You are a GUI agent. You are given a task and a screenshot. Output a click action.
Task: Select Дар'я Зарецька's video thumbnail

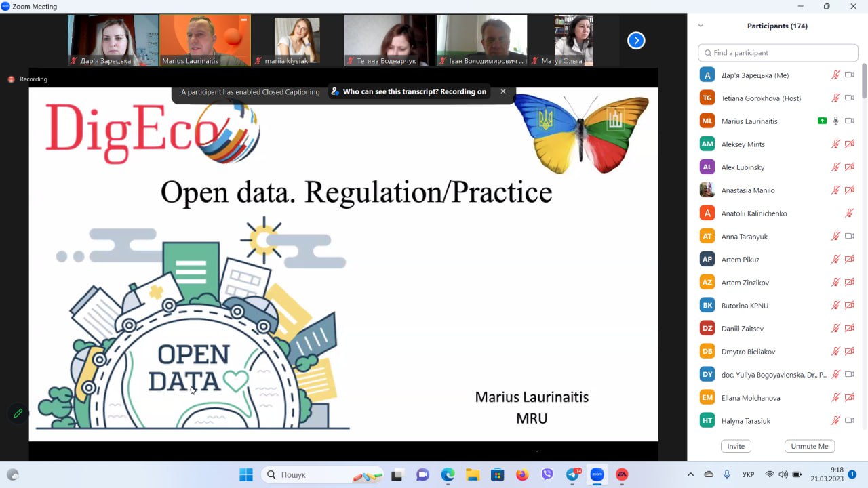click(x=113, y=40)
